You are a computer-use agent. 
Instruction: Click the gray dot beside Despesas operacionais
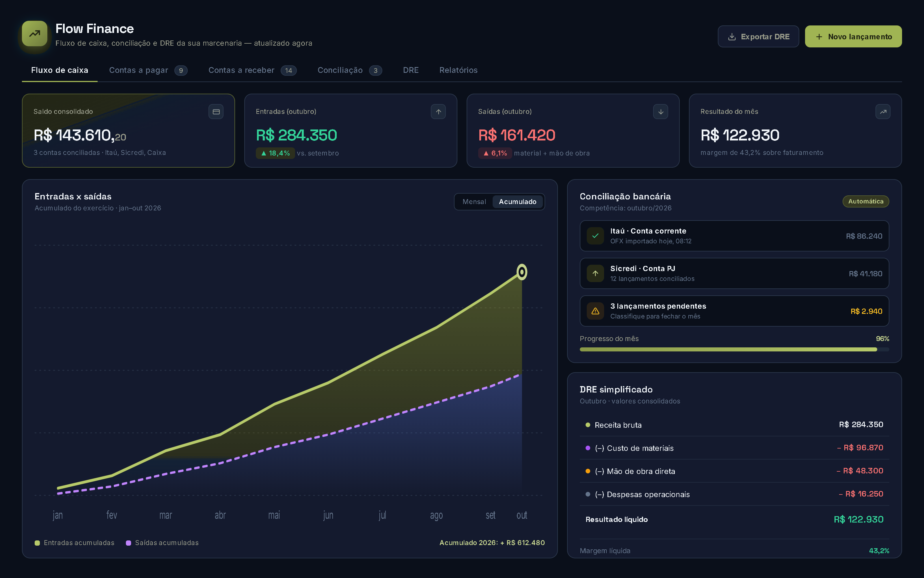[588, 494]
